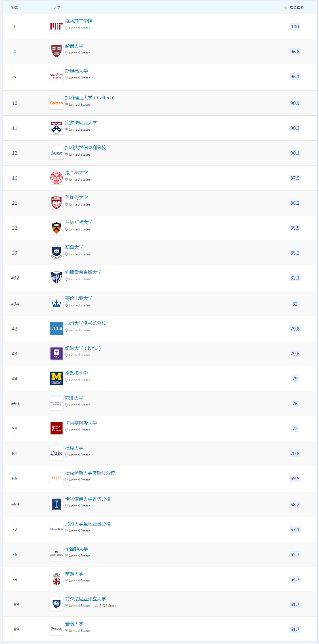Viewport: 319px width, 644px height.
Task: Open 加州大学伯克利分校 university page
Action: (85, 148)
